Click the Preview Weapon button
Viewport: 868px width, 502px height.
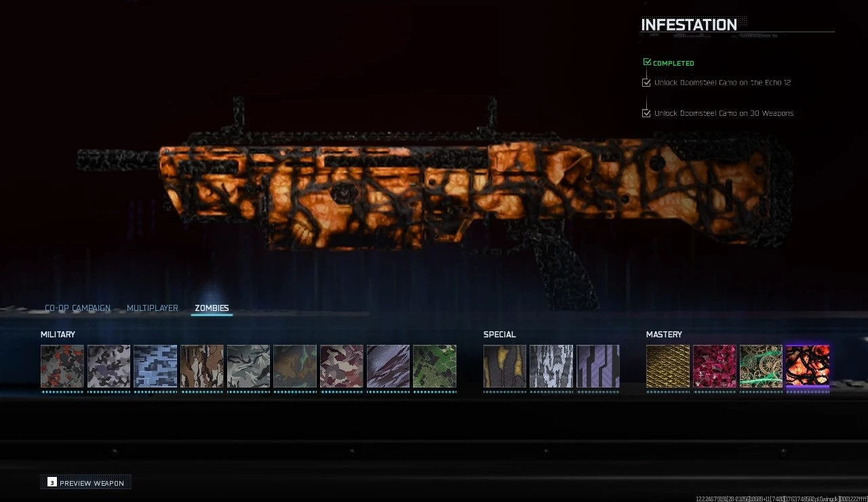click(86, 482)
